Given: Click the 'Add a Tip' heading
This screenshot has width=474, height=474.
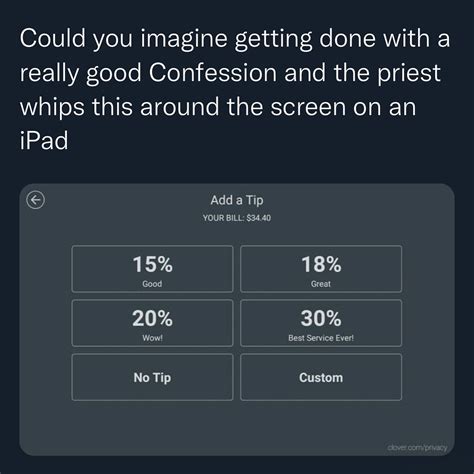Looking at the screenshot, I should [237, 200].
